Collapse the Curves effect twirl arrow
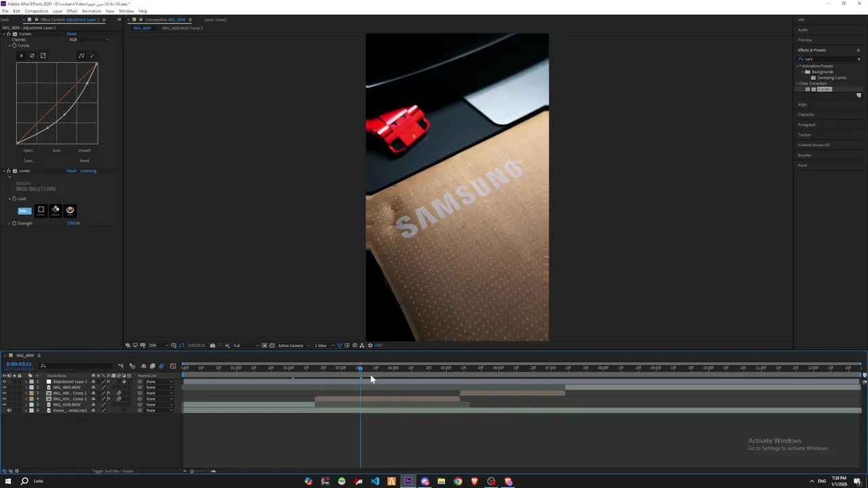Screen dimensions: 868x488 click(3, 34)
